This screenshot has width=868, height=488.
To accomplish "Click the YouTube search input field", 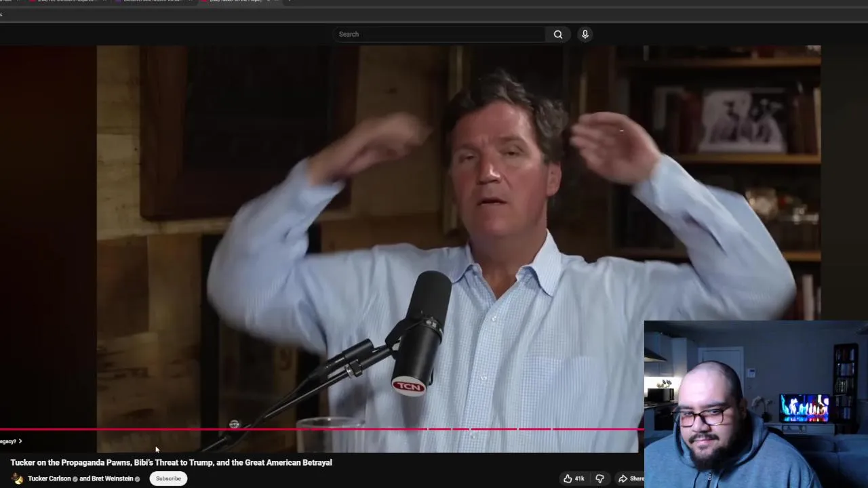I will coord(438,34).
